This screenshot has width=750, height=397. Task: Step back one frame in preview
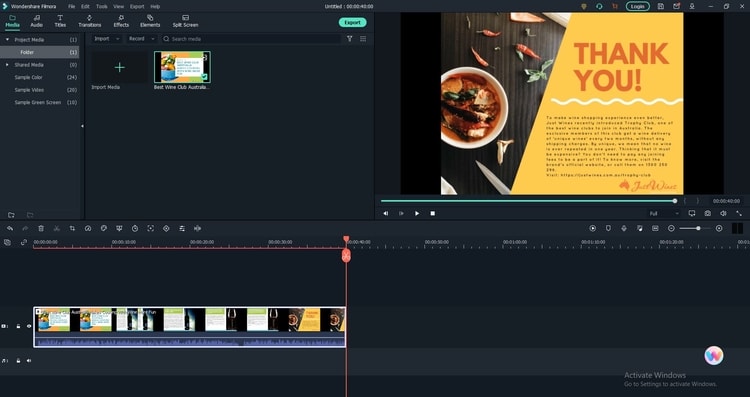pos(386,213)
